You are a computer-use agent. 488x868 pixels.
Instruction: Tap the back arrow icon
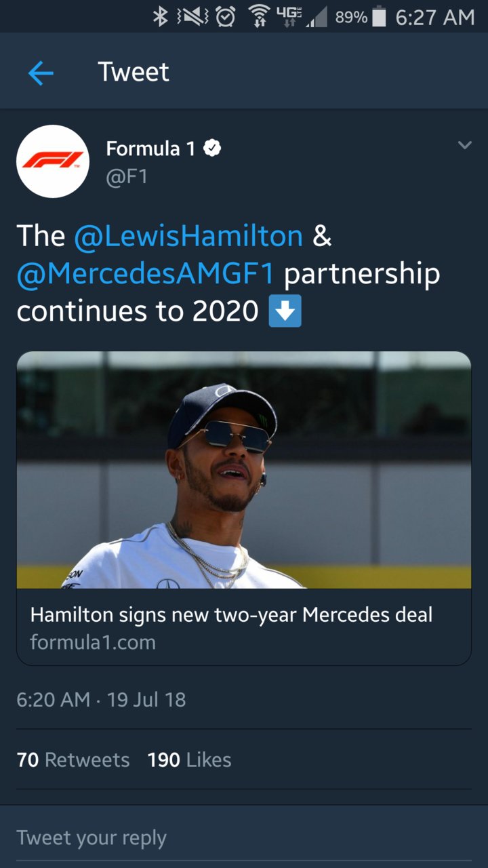click(41, 72)
